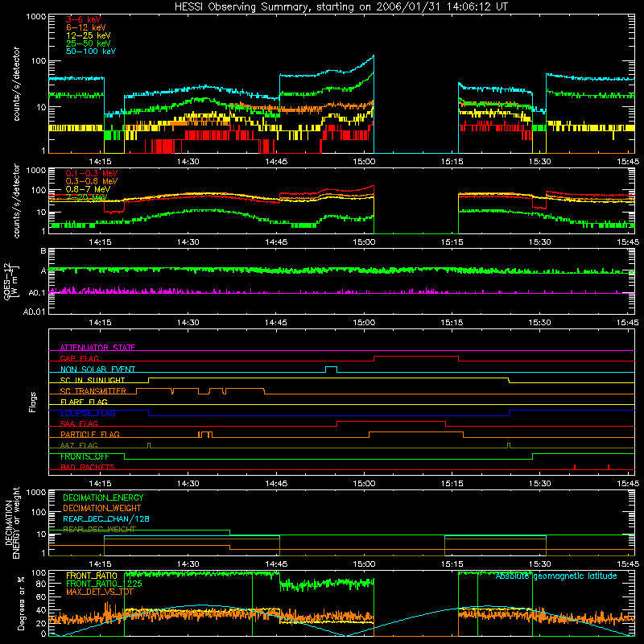
Task: Select the A0.01 tick label on GOES panel
Action: pos(35,312)
